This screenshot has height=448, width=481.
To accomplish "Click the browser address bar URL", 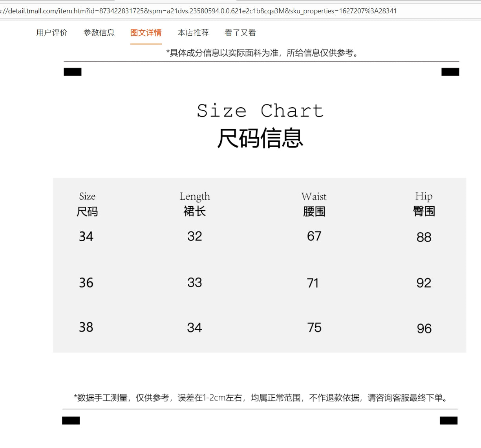I will click(x=198, y=11).
